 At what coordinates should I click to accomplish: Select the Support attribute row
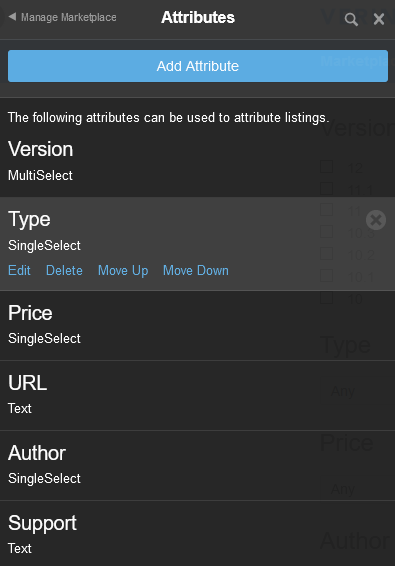198,534
